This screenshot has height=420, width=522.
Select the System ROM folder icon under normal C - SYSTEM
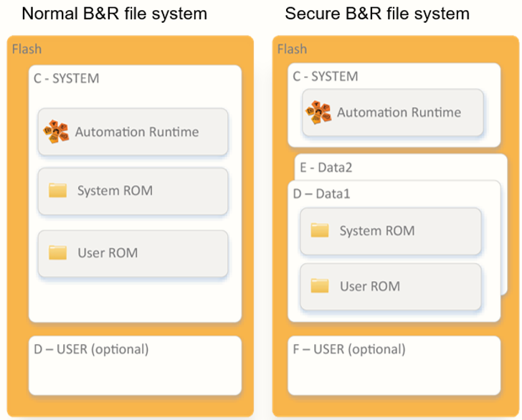(x=58, y=191)
